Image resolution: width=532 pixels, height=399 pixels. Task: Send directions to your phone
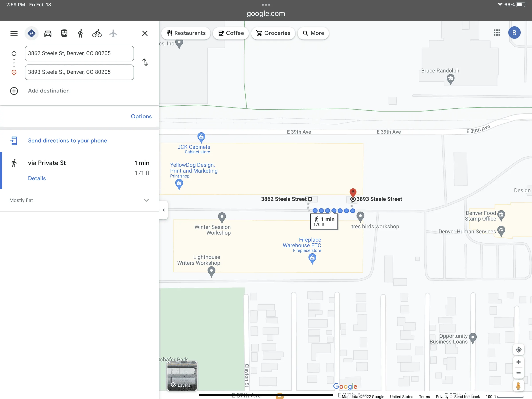(x=67, y=141)
